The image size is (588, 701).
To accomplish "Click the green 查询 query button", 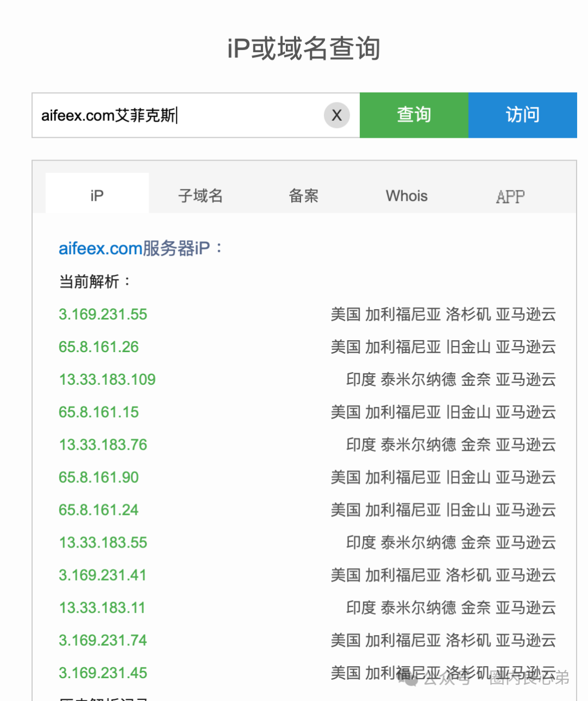I will pyautogui.click(x=413, y=115).
